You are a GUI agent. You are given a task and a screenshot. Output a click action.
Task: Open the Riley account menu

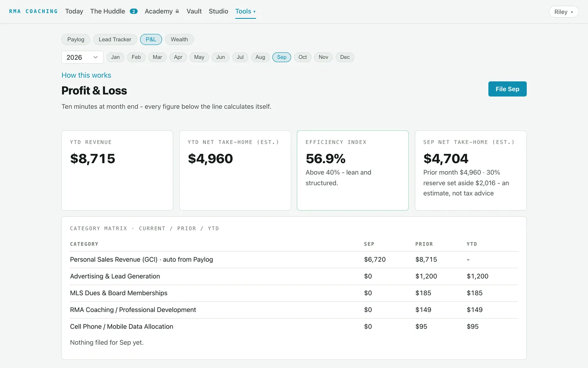click(x=563, y=12)
